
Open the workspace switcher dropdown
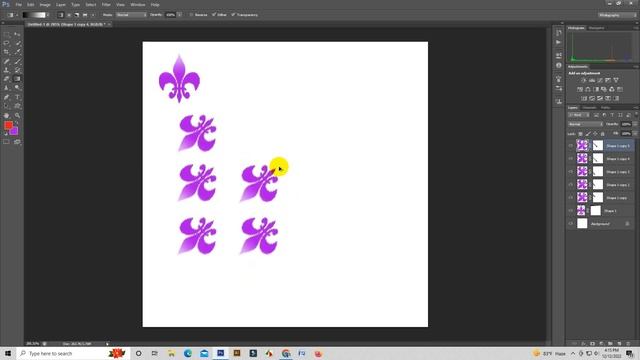617,15
